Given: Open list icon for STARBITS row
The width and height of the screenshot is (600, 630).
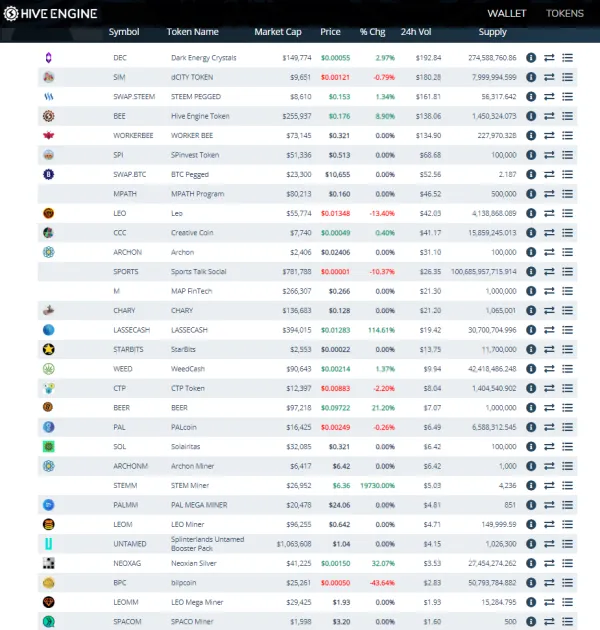Looking at the screenshot, I should [x=567, y=350].
